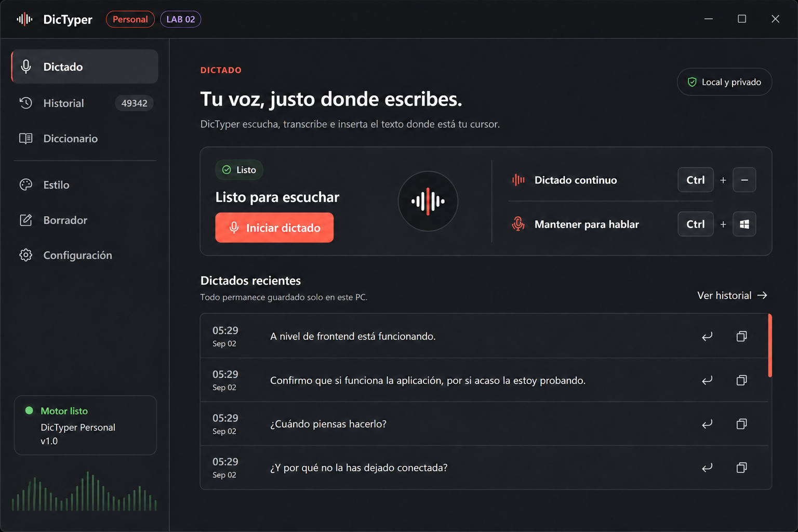Open the Configuración section in sidebar
The width and height of the screenshot is (798, 532).
85,255
